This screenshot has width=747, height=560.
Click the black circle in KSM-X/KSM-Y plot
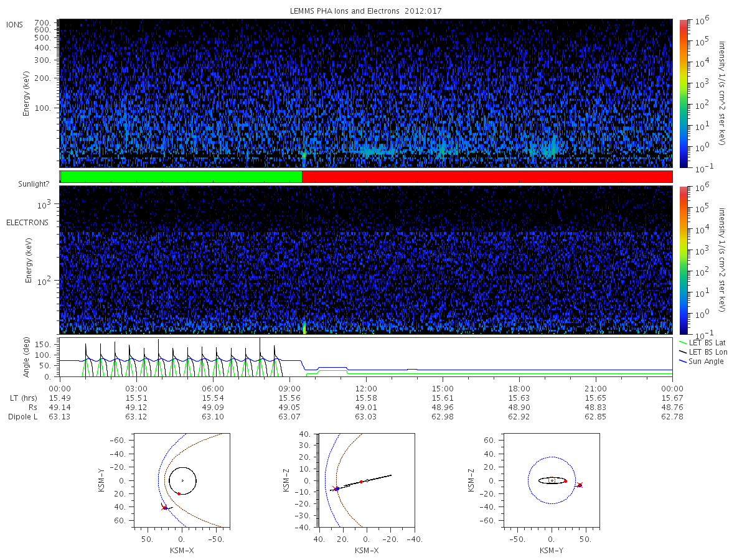tap(182, 480)
